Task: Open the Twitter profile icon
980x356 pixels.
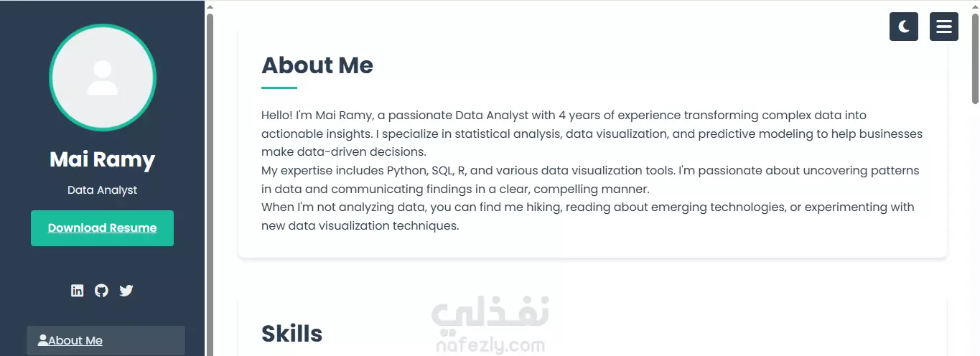Action: [x=126, y=291]
